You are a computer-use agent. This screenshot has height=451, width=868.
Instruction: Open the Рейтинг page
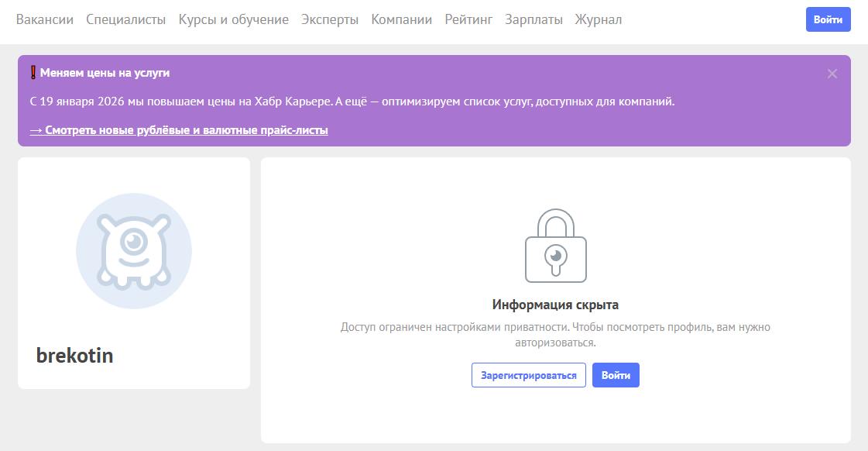[468, 19]
